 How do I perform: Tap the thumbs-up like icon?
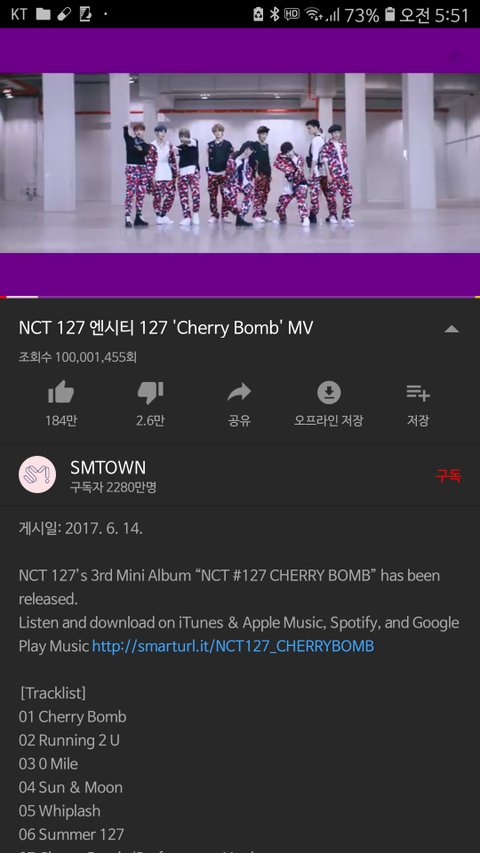[61, 392]
